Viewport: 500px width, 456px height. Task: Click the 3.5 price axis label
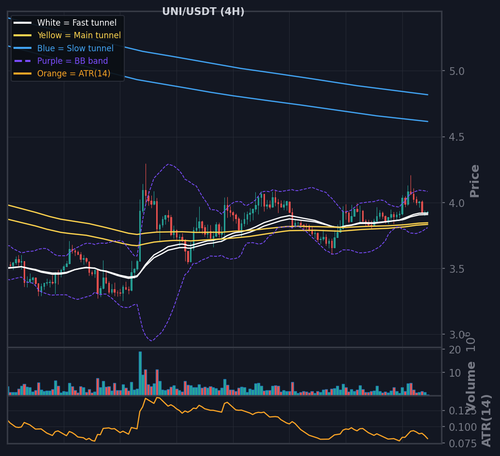(x=456, y=269)
